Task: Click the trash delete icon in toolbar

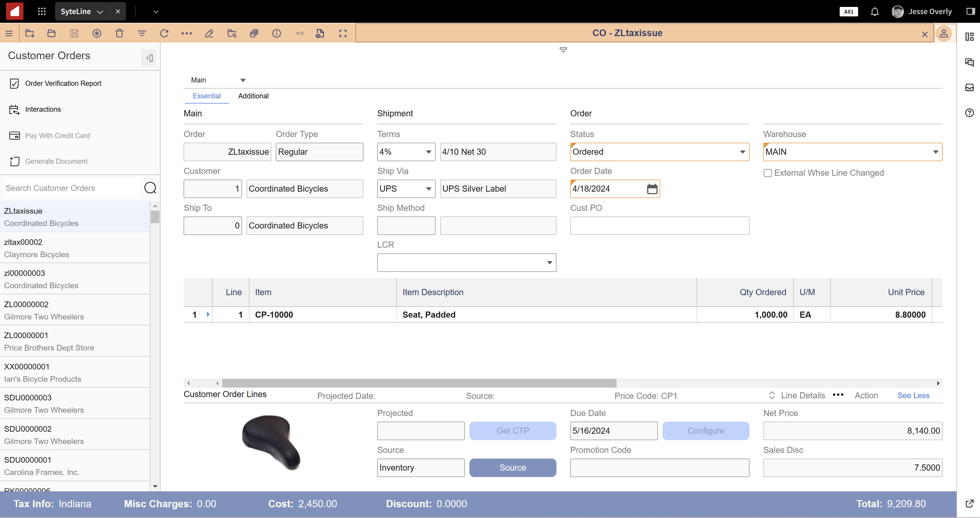Action: click(x=119, y=34)
